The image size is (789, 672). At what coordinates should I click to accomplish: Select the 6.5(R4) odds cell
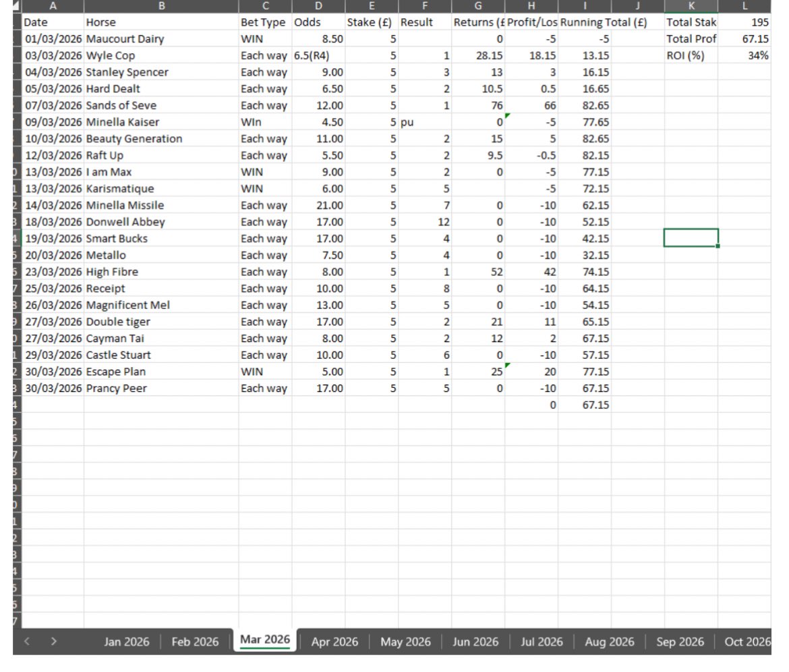tap(318, 55)
